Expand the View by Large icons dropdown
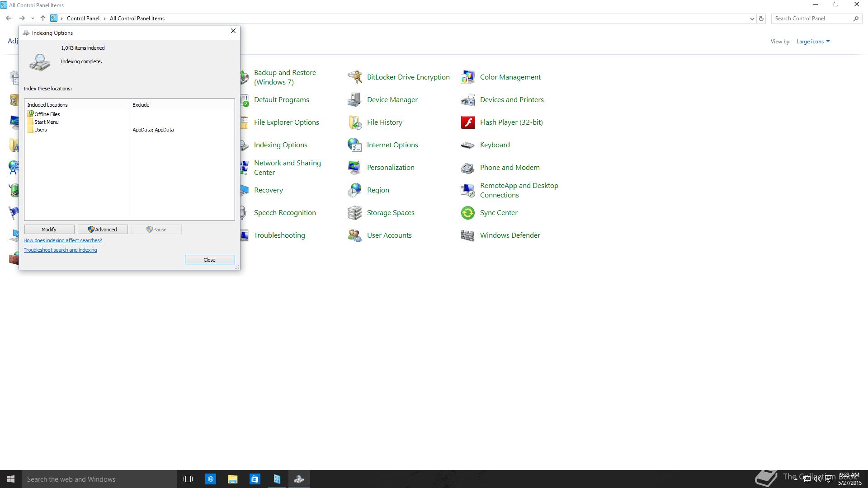868x488 pixels. pyautogui.click(x=813, y=42)
